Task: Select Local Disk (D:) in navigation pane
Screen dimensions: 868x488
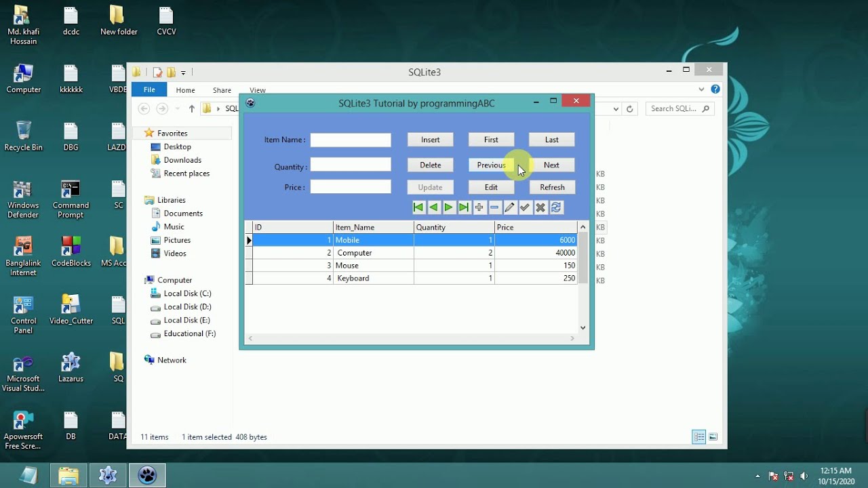Action: point(187,307)
